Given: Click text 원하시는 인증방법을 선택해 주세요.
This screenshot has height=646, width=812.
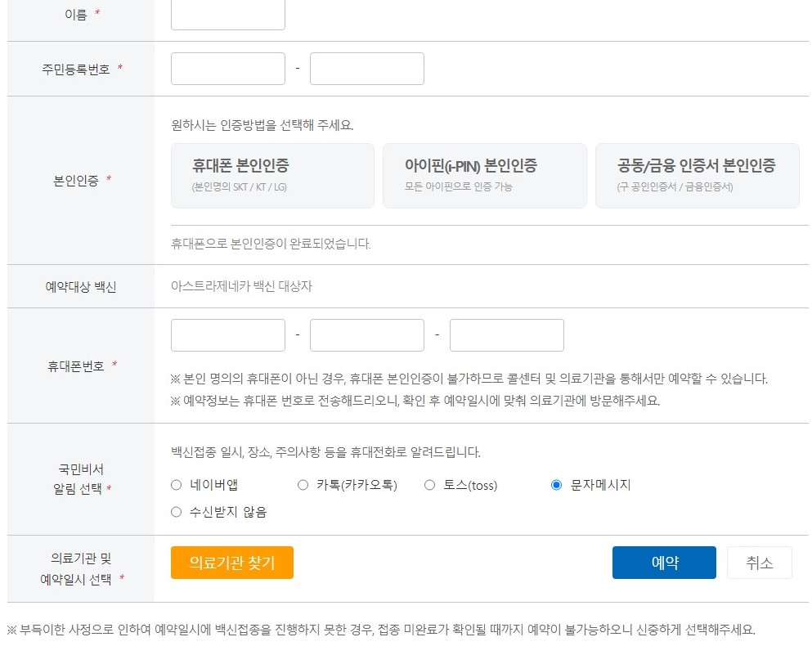Looking at the screenshot, I should (x=262, y=125).
